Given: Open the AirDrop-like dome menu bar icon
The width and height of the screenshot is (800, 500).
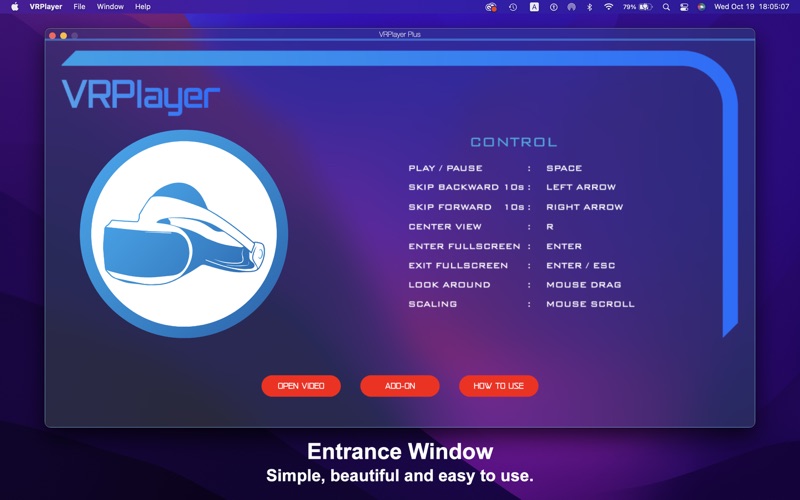Looking at the screenshot, I should pyautogui.click(x=571, y=7).
